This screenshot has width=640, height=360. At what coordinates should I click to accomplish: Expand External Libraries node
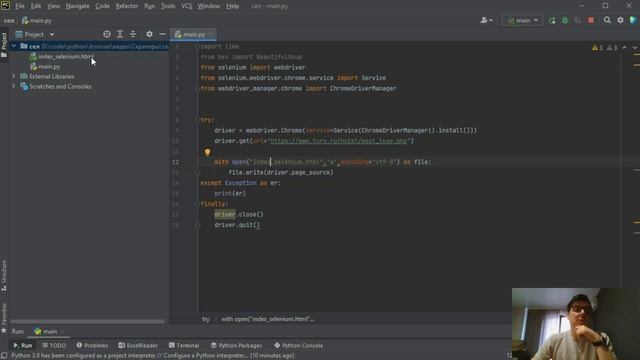pyautogui.click(x=13, y=76)
